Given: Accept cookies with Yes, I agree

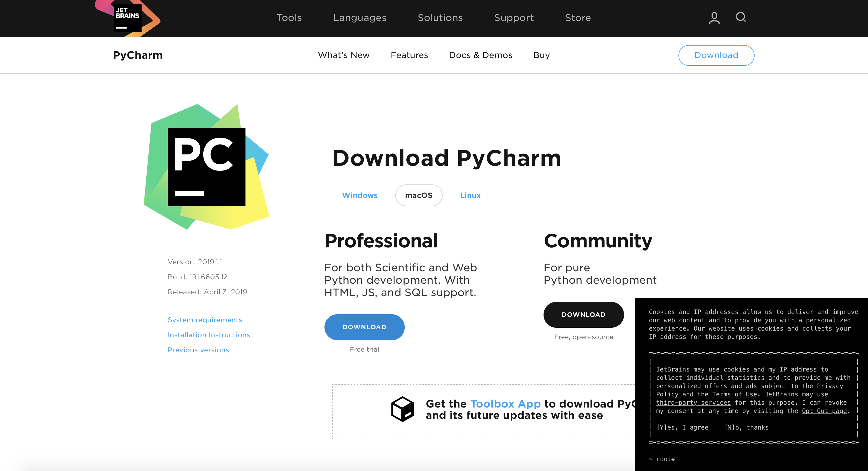Looking at the screenshot, I should coord(682,427).
